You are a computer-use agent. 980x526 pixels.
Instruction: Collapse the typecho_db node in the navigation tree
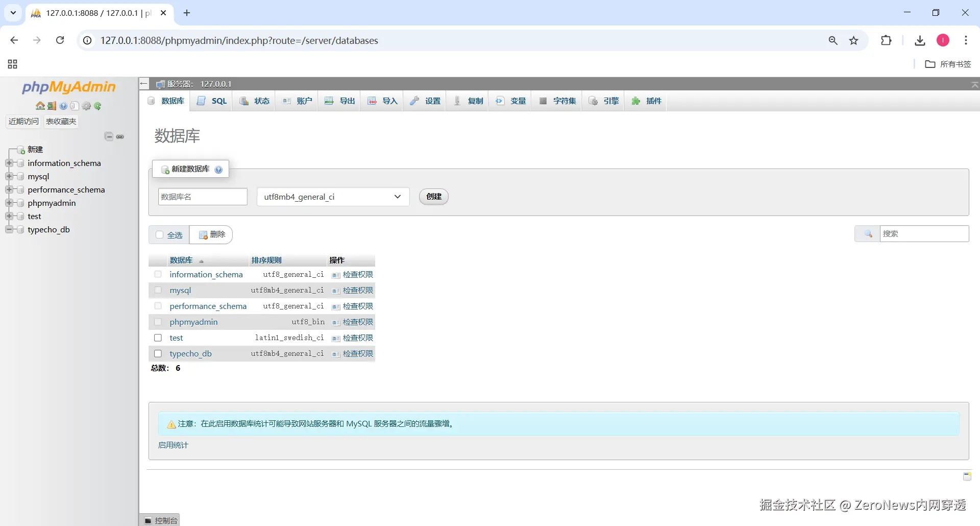click(x=9, y=230)
